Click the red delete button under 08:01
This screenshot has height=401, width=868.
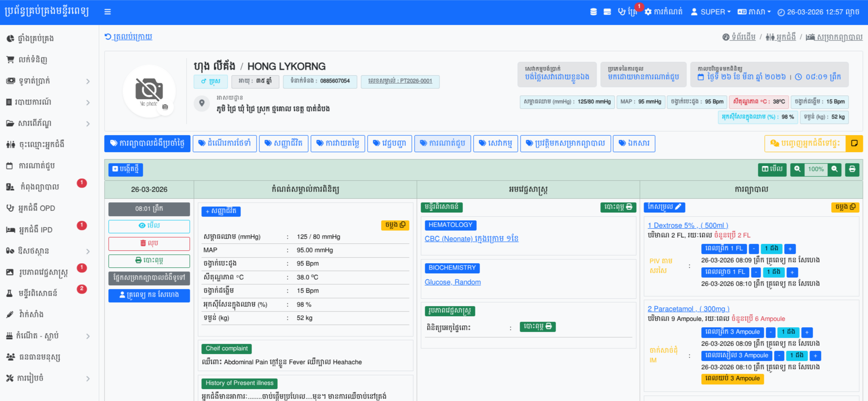click(149, 243)
